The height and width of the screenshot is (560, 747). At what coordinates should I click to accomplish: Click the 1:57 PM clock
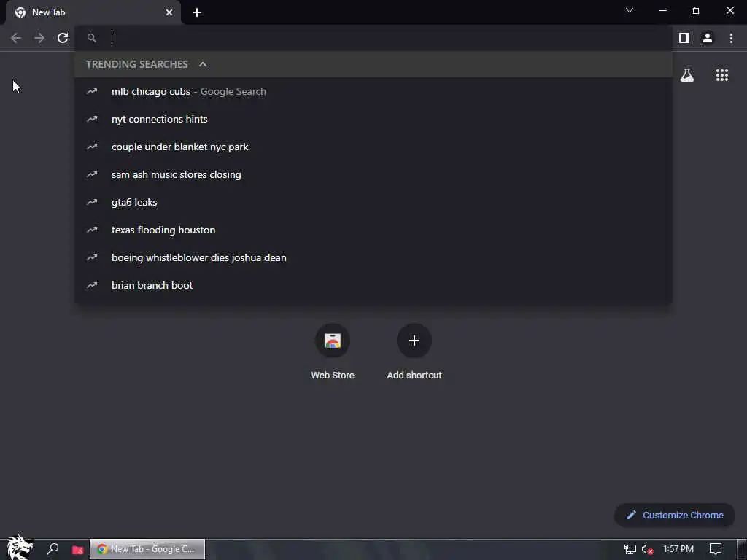click(678, 548)
